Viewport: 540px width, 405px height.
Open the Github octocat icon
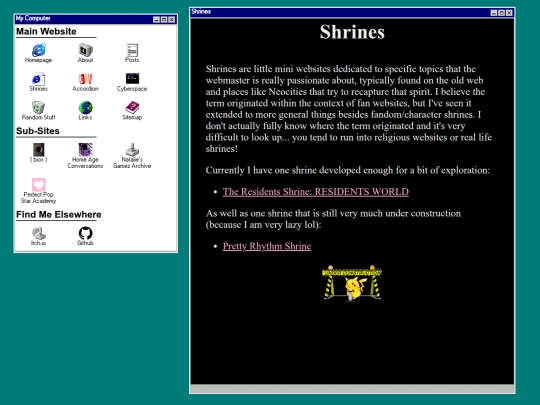(85, 236)
